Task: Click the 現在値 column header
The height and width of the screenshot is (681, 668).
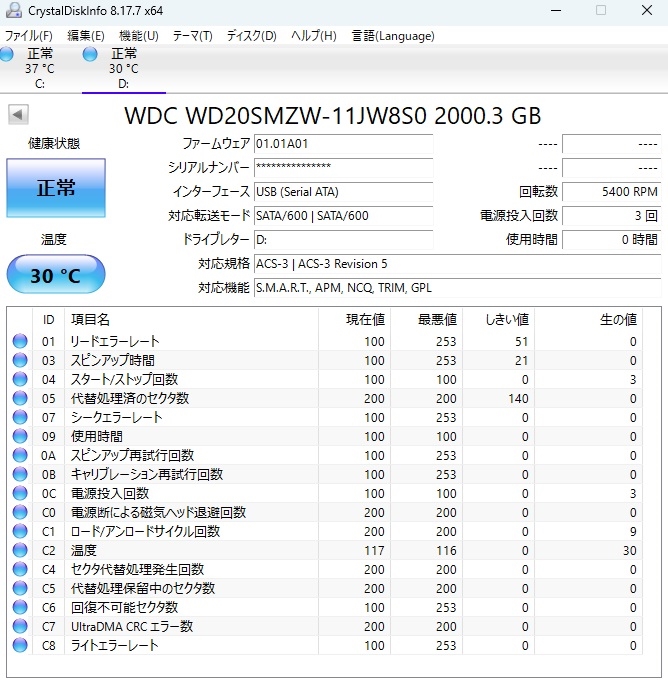Action: (354, 320)
